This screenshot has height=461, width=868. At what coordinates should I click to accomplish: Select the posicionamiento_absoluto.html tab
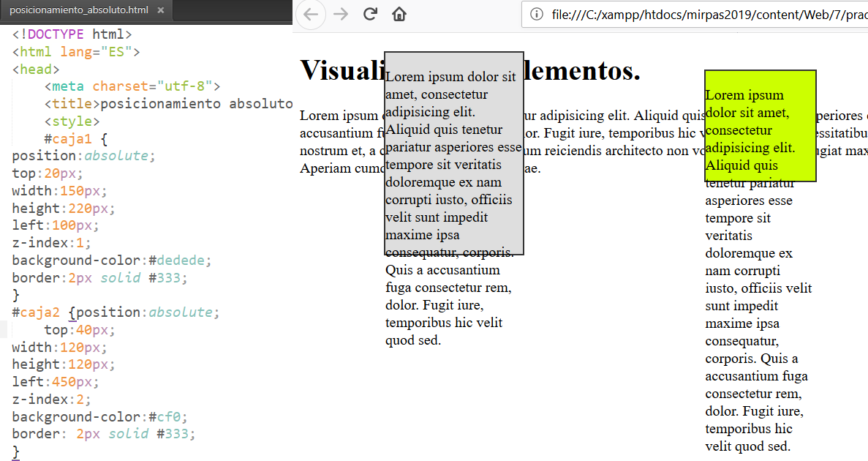87,10
